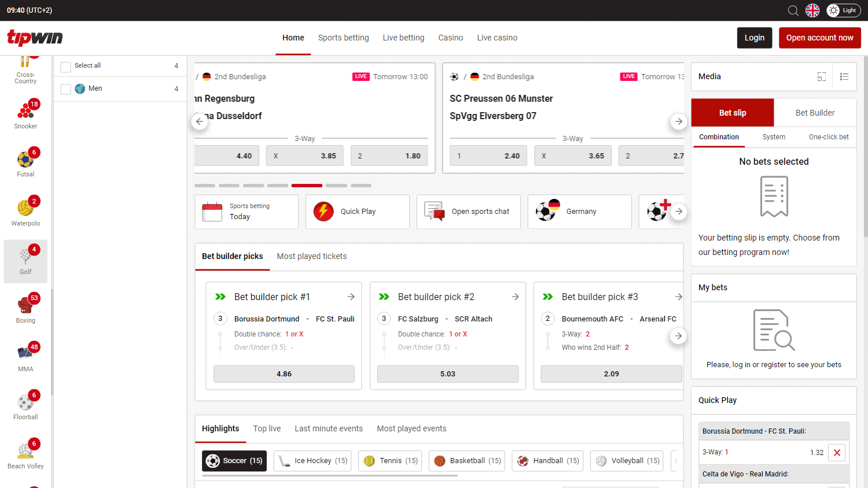Tick the Select all checkbox
The height and width of the screenshot is (488, 868).
(66, 66)
